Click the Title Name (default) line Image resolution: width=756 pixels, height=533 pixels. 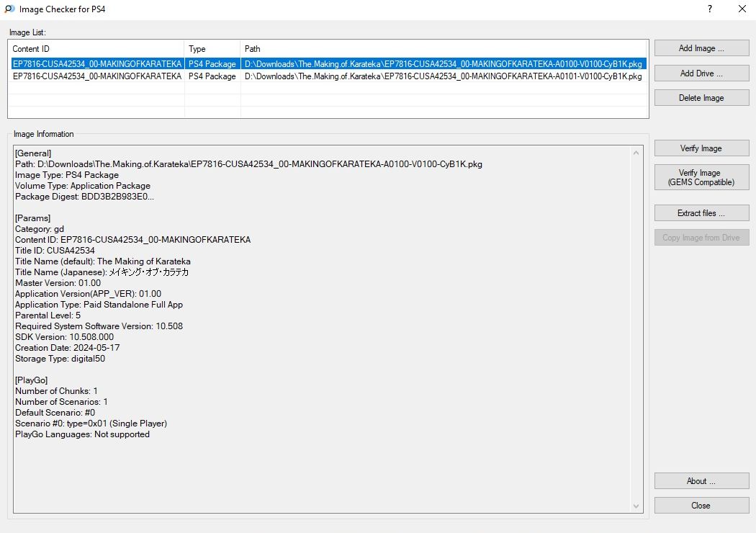pyautogui.click(x=103, y=261)
